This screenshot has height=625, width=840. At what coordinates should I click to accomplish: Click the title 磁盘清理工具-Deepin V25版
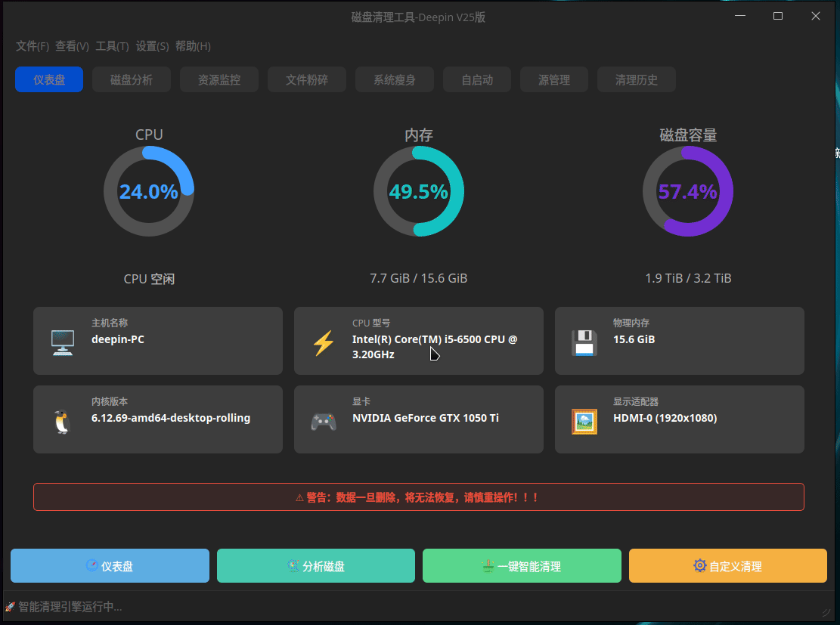(418, 17)
